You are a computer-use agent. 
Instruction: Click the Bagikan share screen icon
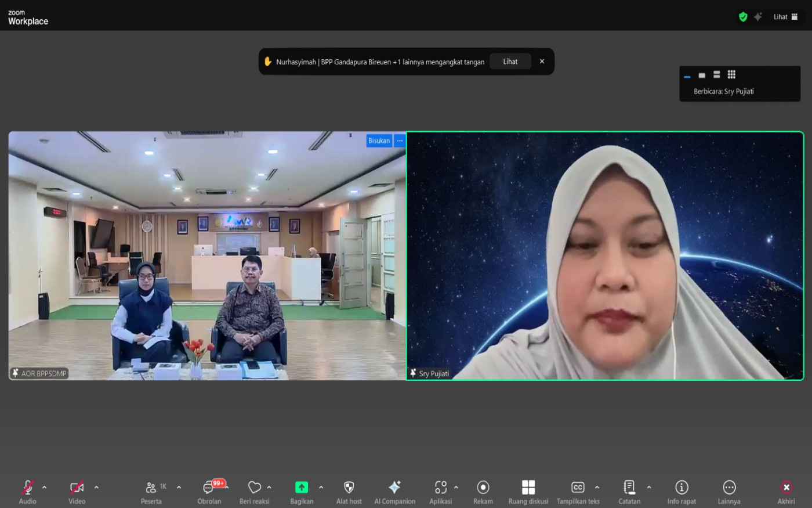[x=302, y=488]
